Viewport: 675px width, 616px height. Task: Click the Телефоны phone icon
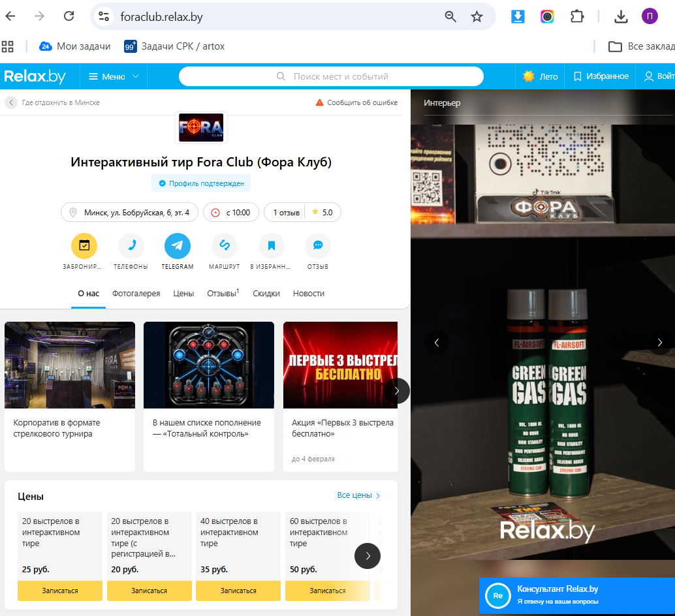[x=131, y=245]
